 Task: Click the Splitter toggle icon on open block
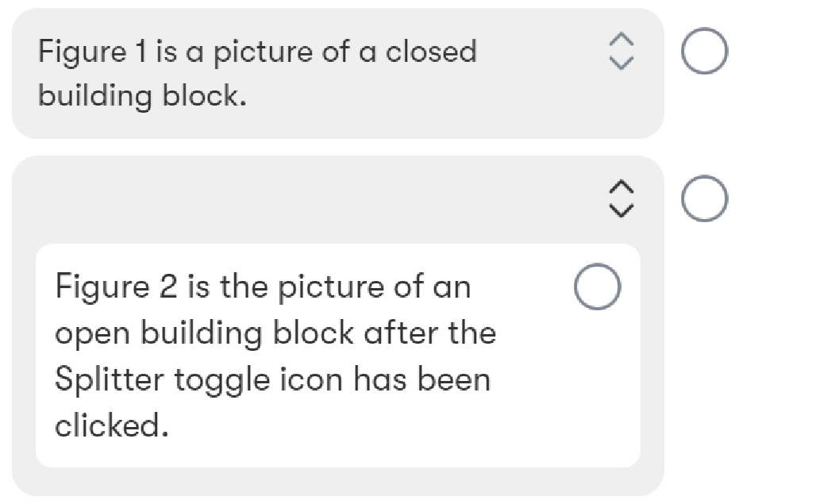pyautogui.click(x=622, y=198)
